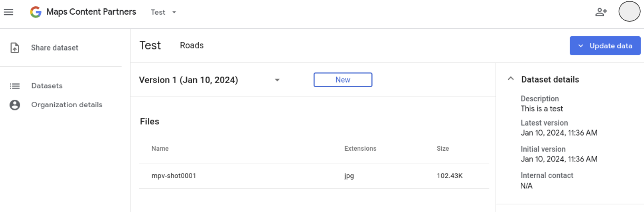644x212 pixels.
Task: Click the Google logo icon
Action: [36, 12]
